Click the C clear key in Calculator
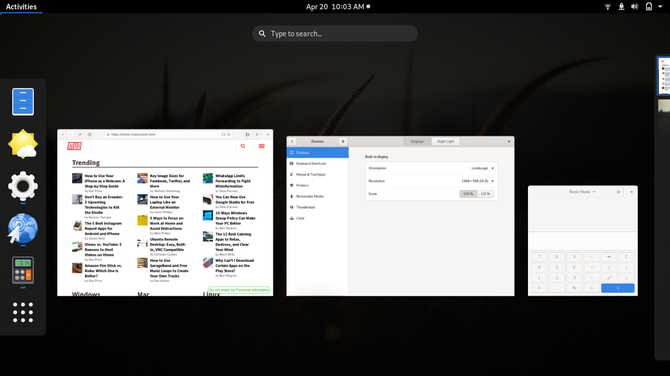Screen dimensions: 670x376 [x=626, y=257]
